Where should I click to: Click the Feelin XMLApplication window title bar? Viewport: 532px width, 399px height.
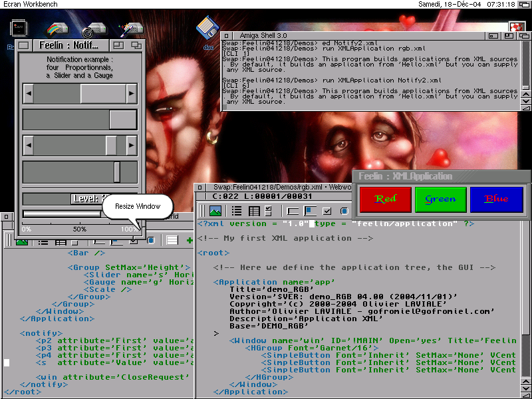(x=440, y=176)
